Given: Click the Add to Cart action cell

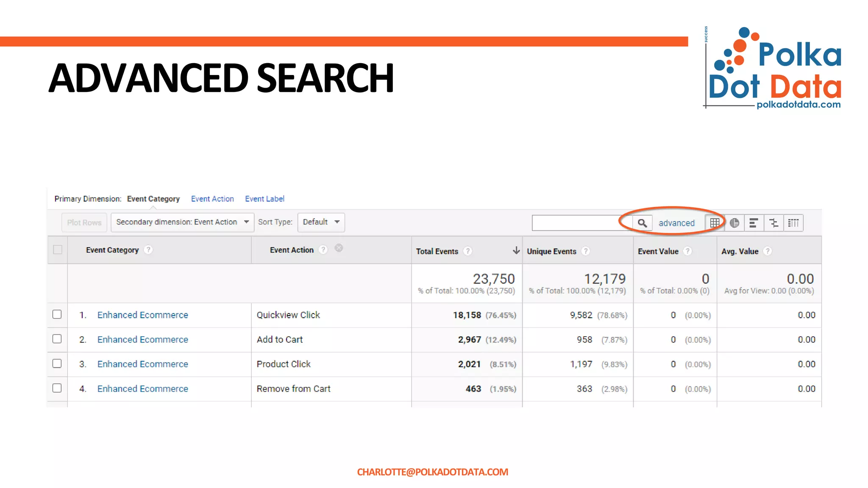Looking at the screenshot, I should pos(280,340).
